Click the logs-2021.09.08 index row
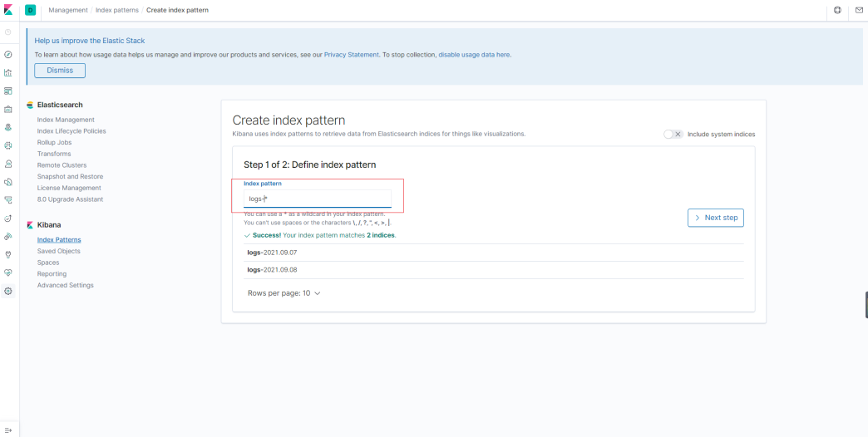 click(494, 270)
